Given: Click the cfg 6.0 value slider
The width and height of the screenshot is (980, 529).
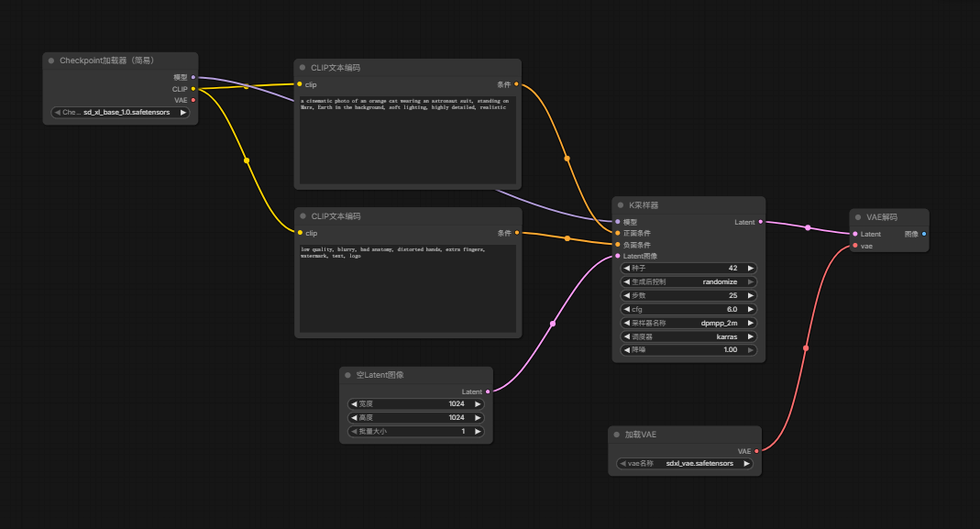Looking at the screenshot, I should pyautogui.click(x=688, y=310).
